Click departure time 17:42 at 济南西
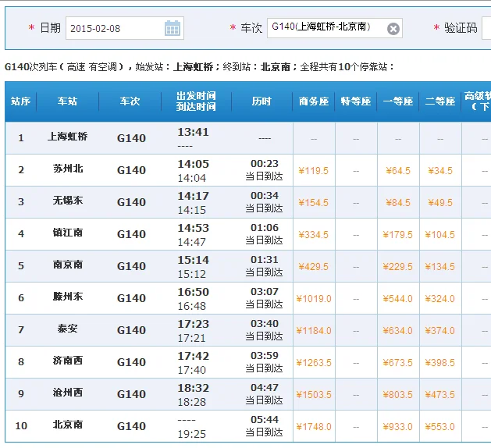The height and width of the screenshot is (448, 491). pos(194,356)
